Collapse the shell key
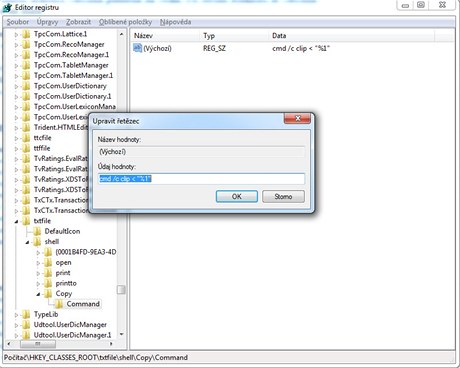Image resolution: width=460 pixels, height=368 pixels. 27,242
